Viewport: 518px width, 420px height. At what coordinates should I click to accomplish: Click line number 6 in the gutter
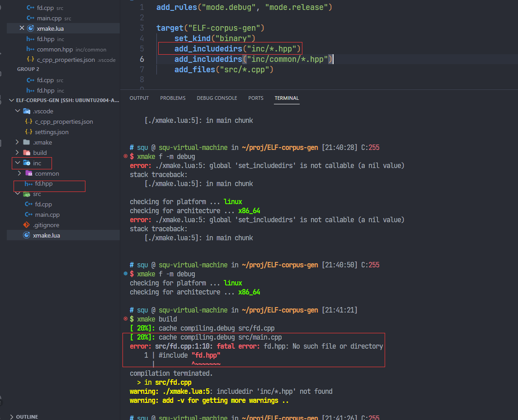click(x=142, y=59)
